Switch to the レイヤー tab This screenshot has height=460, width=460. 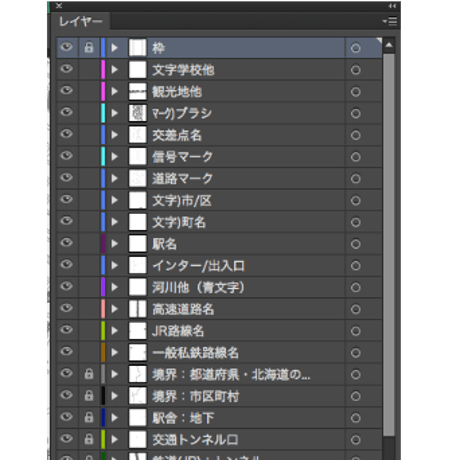(80, 22)
